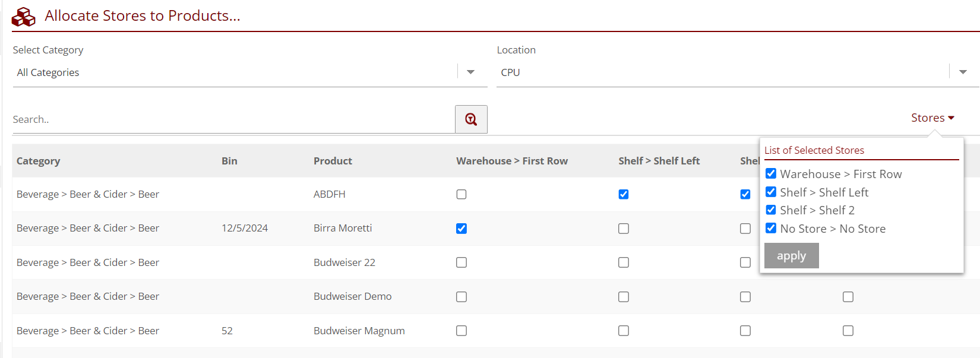The width and height of the screenshot is (980, 358).
Task: Check Shelf Left for Budweiser Magnum
Action: (624, 331)
